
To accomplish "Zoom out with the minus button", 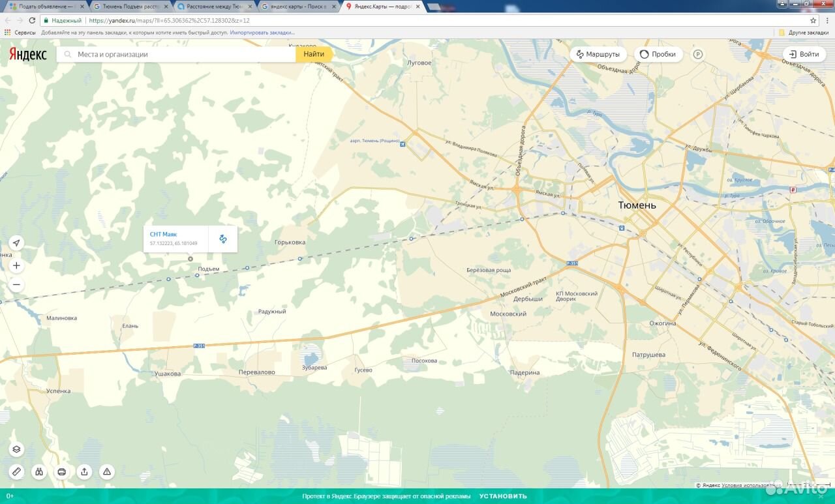I will pos(17,285).
